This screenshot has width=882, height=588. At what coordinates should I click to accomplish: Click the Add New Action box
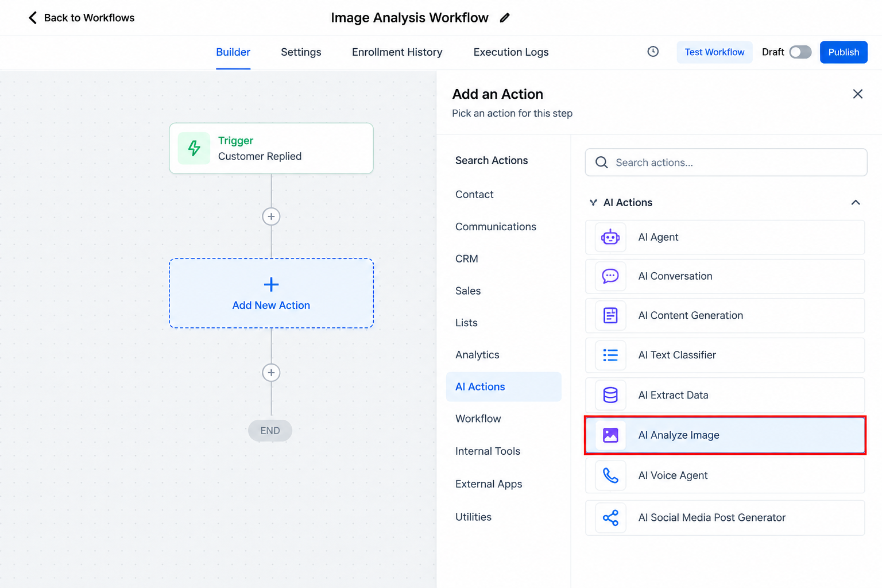click(x=271, y=293)
